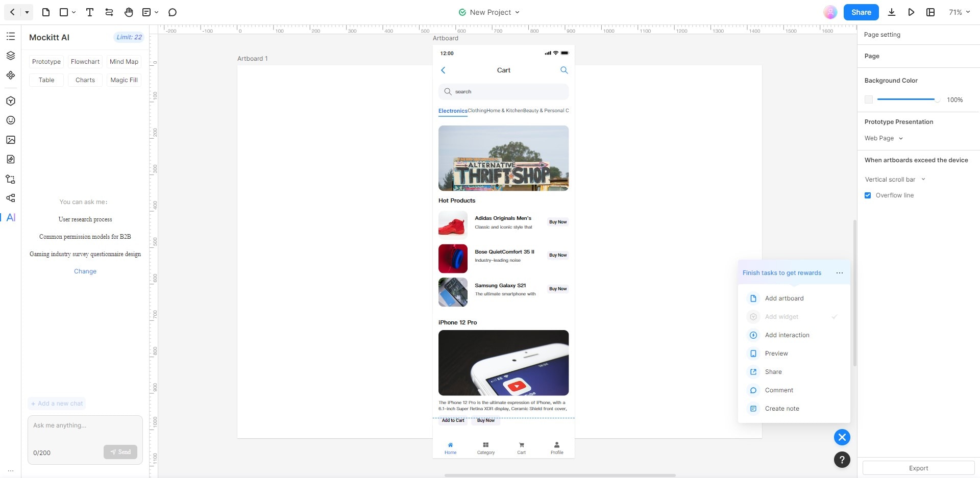The height and width of the screenshot is (478, 980).
Task: Click the Send button in AI chat
Action: pyautogui.click(x=120, y=452)
